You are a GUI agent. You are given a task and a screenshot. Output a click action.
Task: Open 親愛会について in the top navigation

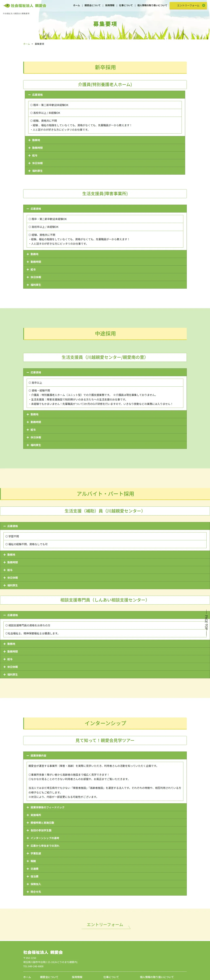coord(93,5)
